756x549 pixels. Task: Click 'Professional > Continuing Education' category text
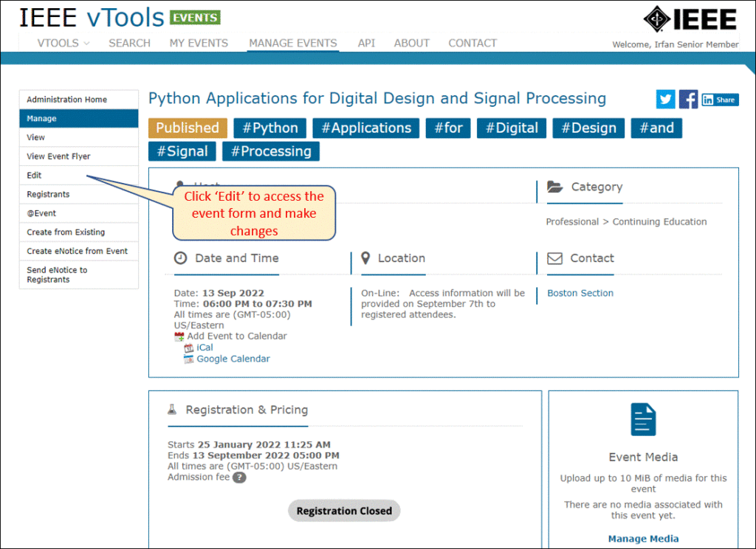tap(626, 221)
